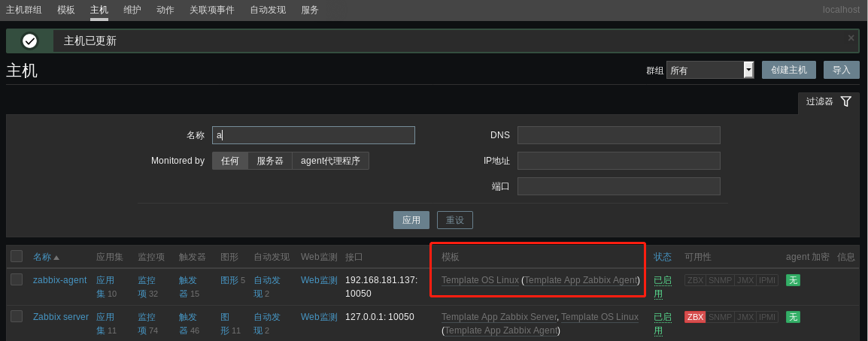Open the 模板 menu item
The image size is (868, 341).
point(66,10)
